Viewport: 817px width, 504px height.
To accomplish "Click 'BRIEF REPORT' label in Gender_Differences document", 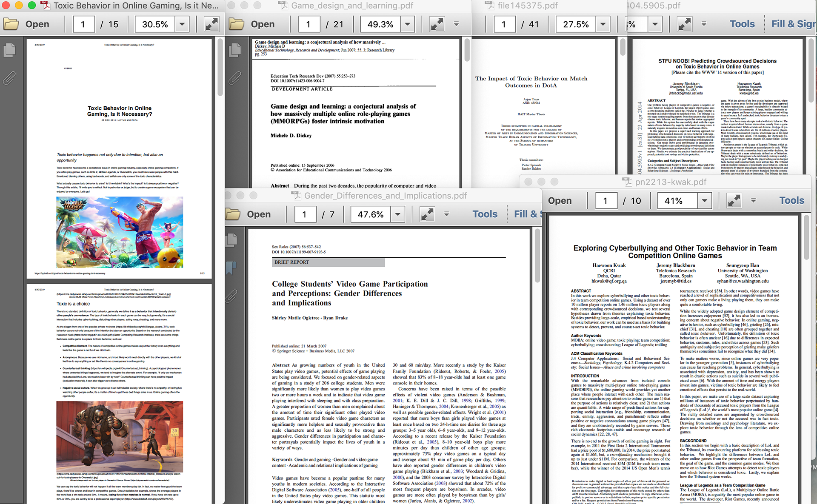I will (291, 262).
